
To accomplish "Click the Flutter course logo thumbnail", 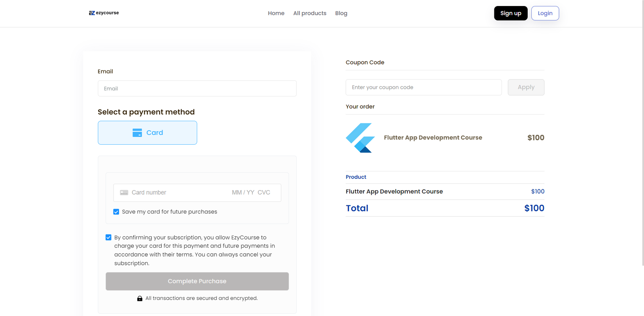I will click(x=360, y=137).
